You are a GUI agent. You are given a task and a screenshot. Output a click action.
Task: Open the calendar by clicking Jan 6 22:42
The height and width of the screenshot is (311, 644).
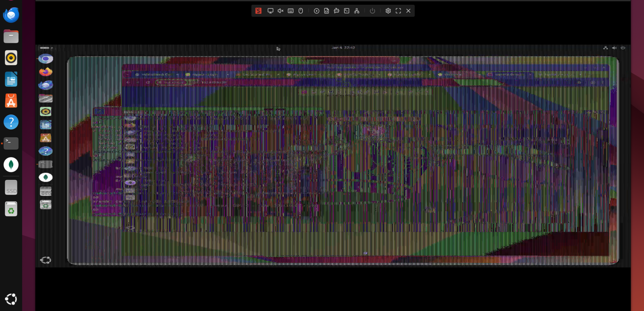coord(343,47)
